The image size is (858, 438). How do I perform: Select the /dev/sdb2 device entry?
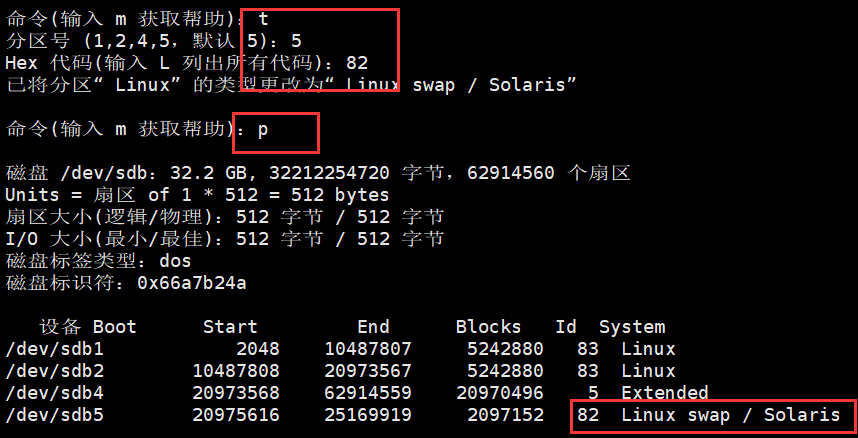pyautogui.click(x=54, y=371)
